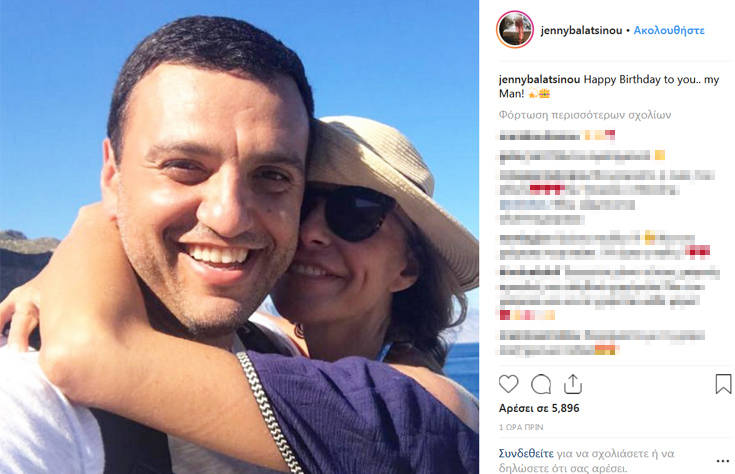Open jennybalatsinou profile from the header username
Viewport: 735px width, 474px height.
[x=581, y=30]
